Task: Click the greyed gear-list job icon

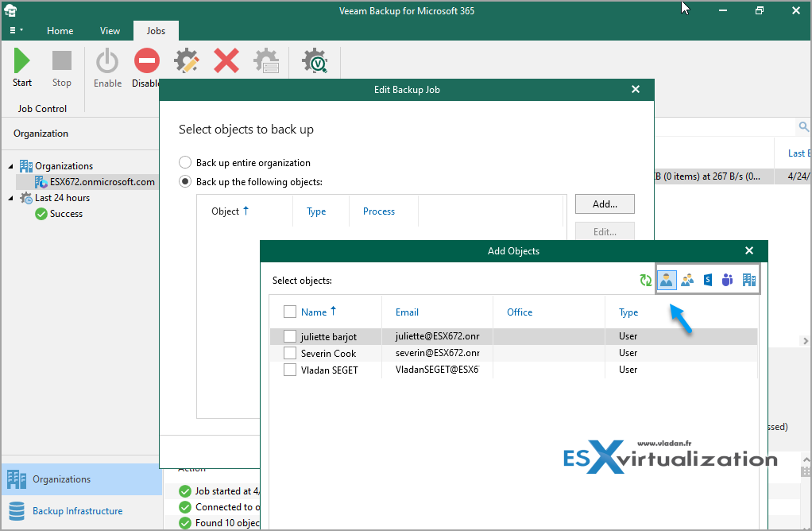Action: pos(266,61)
